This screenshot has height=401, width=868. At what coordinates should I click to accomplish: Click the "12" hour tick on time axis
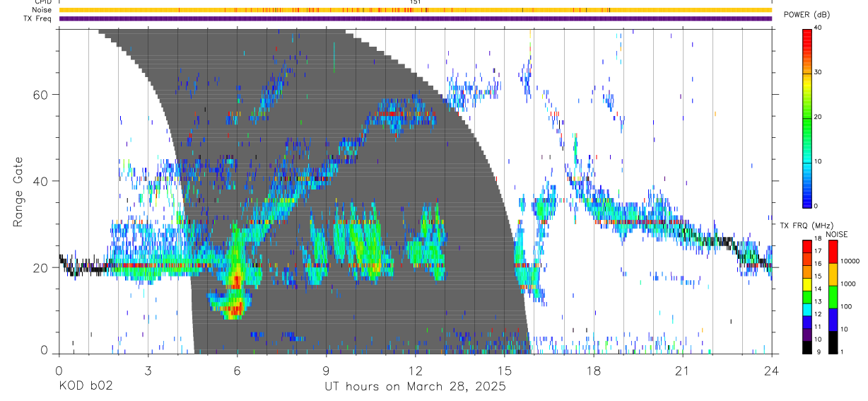point(415,370)
